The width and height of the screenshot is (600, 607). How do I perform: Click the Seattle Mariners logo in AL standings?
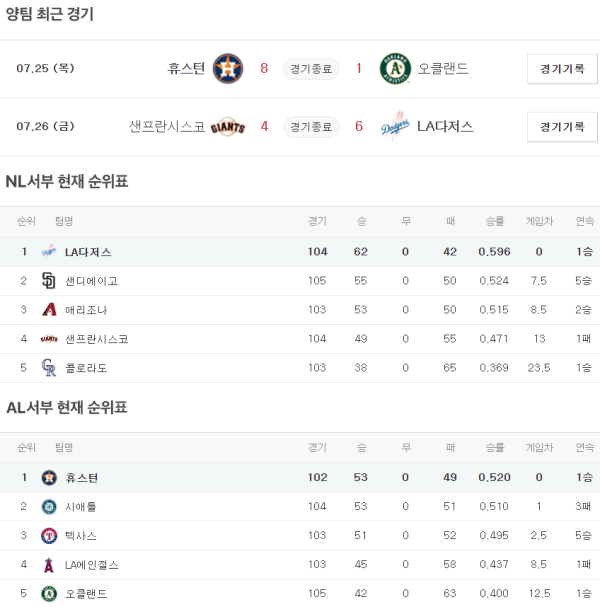(49, 507)
